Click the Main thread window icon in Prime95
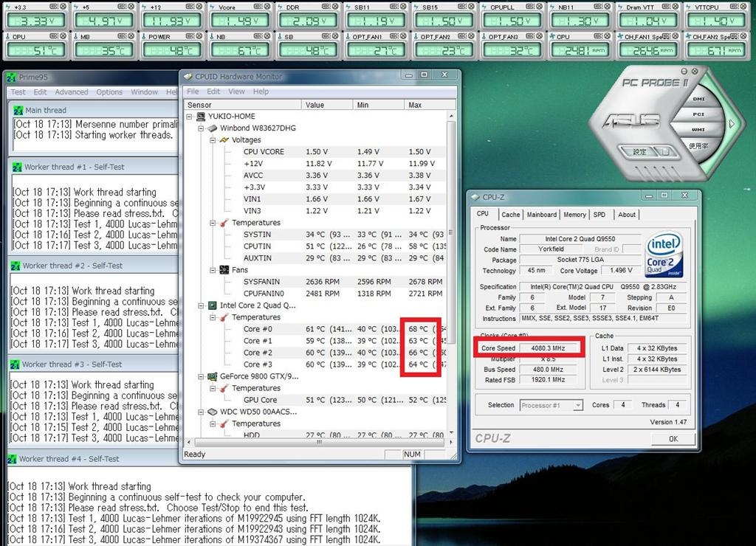The width and height of the screenshot is (756, 546). tap(18, 111)
